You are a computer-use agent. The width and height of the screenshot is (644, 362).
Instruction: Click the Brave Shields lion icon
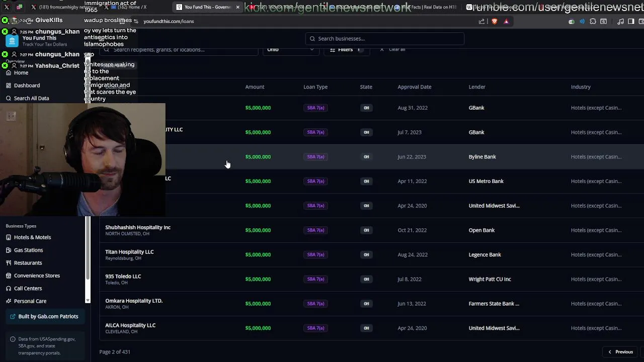(x=494, y=22)
